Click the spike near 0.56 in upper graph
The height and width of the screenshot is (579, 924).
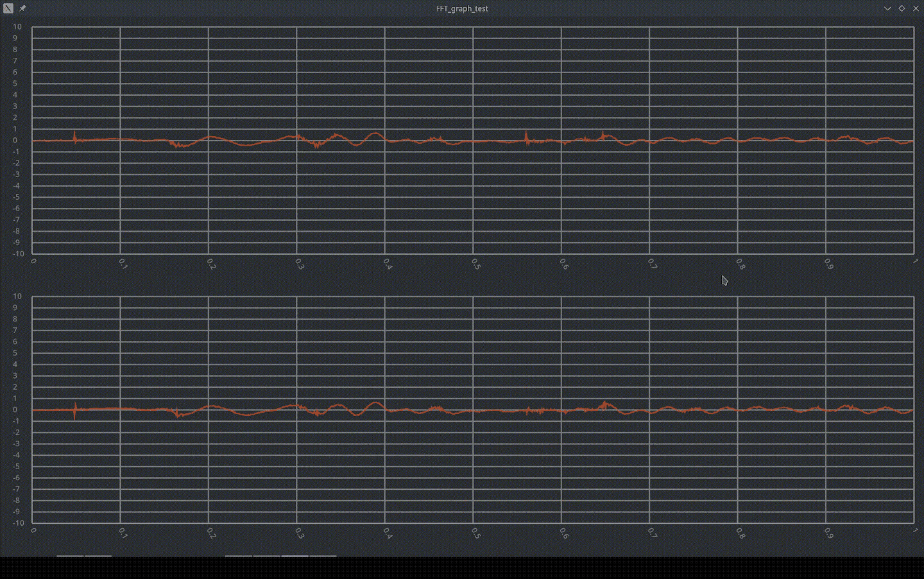tap(526, 136)
